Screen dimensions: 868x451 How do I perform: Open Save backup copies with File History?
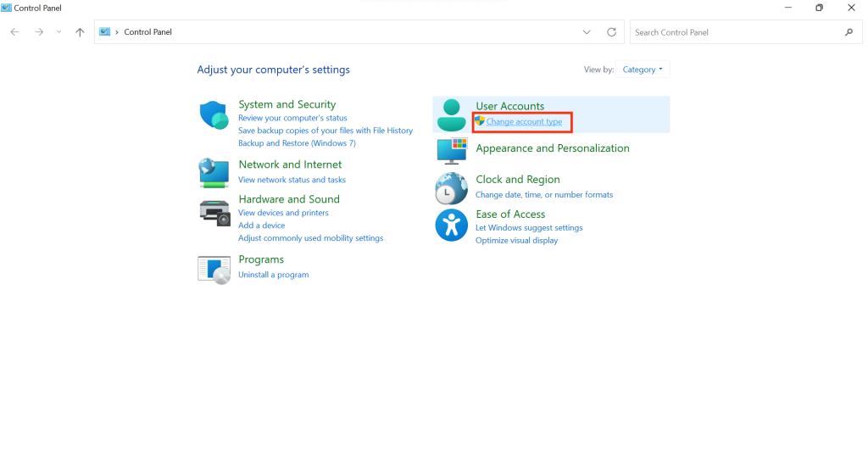pyautogui.click(x=325, y=131)
